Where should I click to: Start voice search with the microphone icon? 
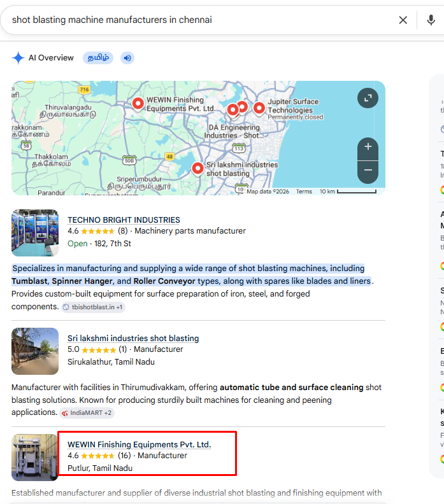(431, 20)
